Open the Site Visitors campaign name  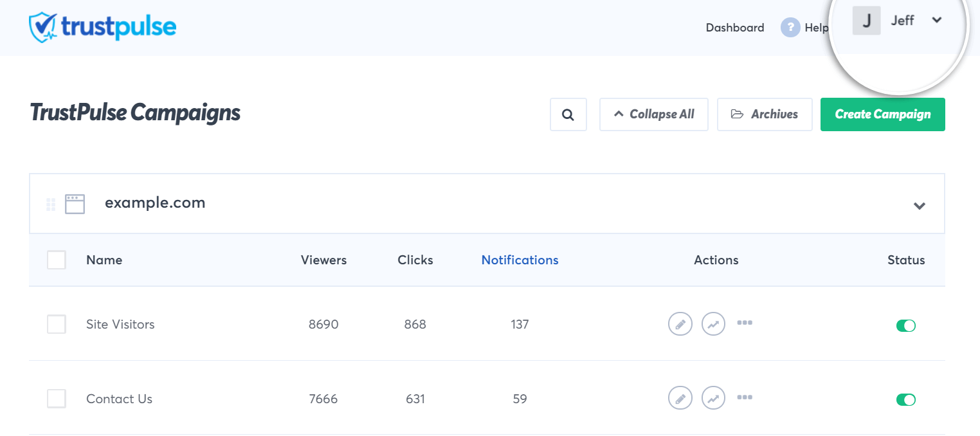tap(120, 324)
